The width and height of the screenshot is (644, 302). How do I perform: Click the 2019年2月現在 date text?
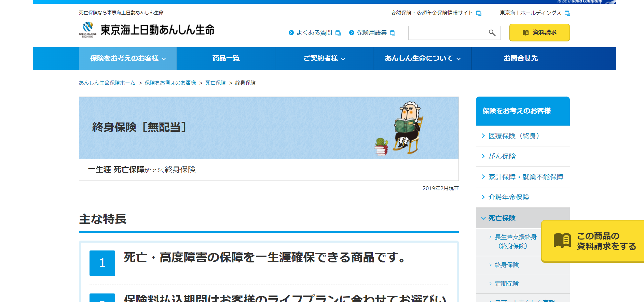coord(440,188)
